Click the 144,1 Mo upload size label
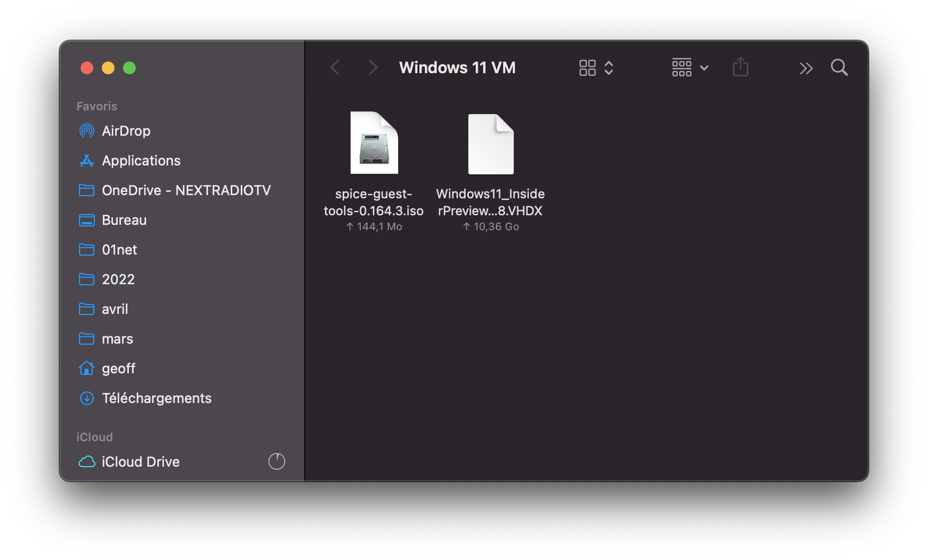Image resolution: width=928 pixels, height=560 pixels. (374, 226)
